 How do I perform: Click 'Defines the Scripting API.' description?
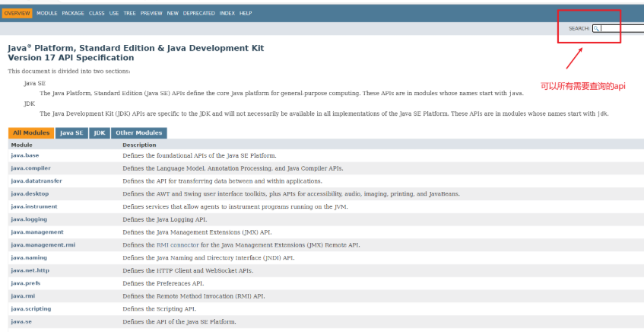pos(160,308)
